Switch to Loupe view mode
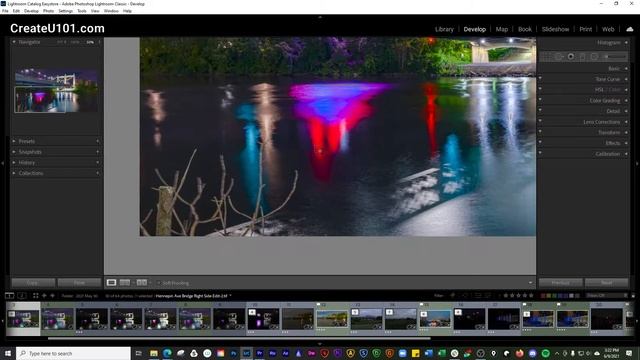Screen dimensions: 640x360 click(111, 282)
